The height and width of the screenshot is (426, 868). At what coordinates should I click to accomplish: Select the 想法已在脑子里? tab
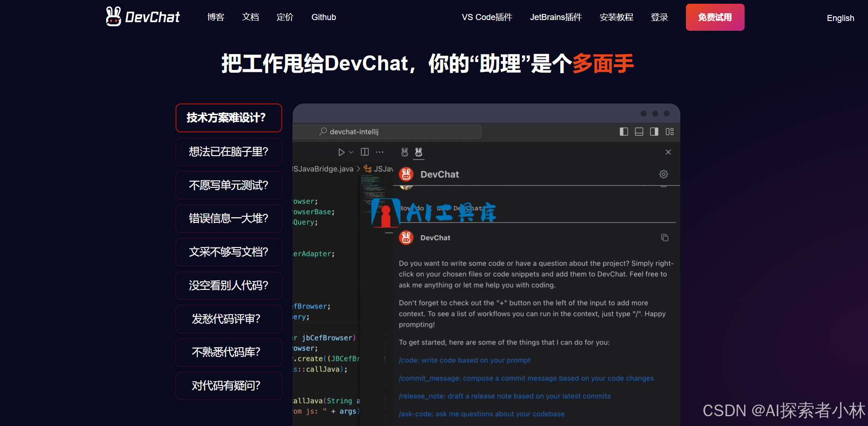[x=229, y=152]
